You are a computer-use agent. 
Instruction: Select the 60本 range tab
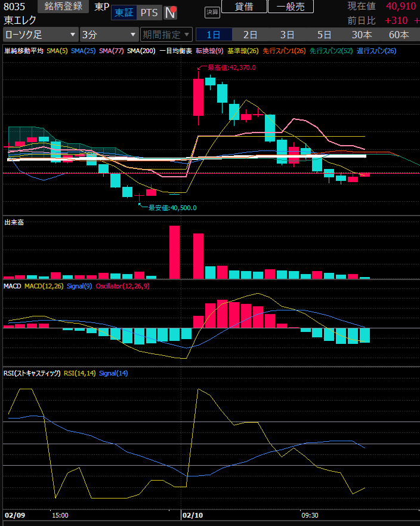tap(399, 34)
